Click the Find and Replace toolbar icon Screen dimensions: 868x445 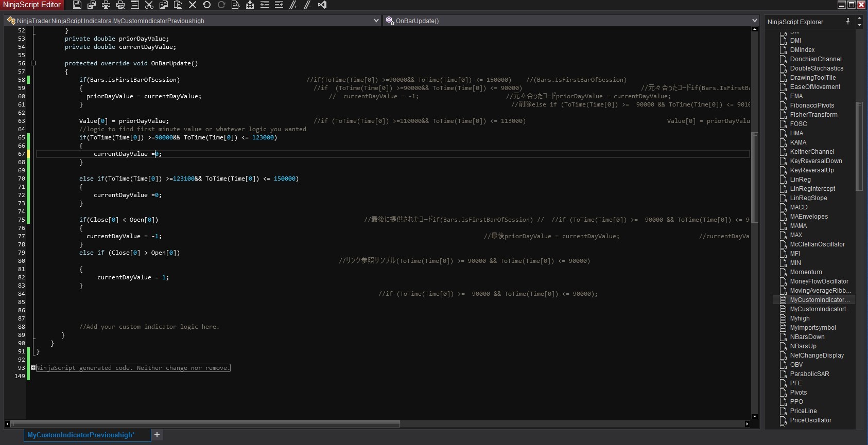click(236, 5)
